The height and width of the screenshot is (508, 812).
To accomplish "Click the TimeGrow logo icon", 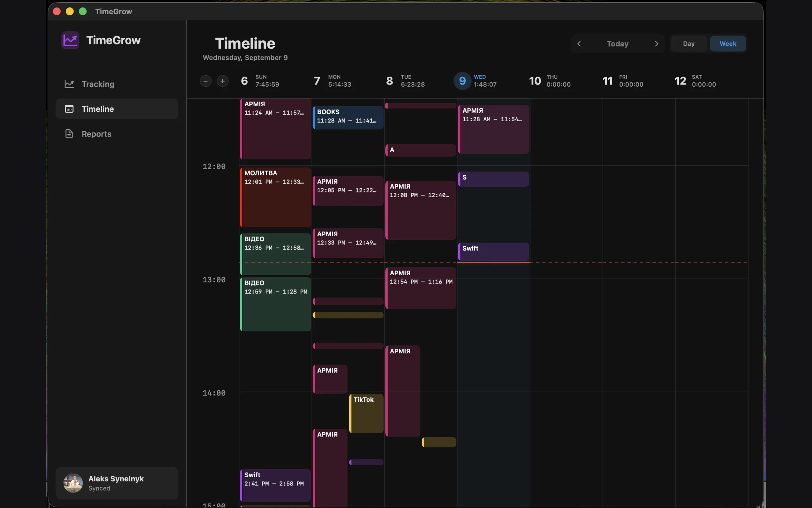I will point(70,40).
